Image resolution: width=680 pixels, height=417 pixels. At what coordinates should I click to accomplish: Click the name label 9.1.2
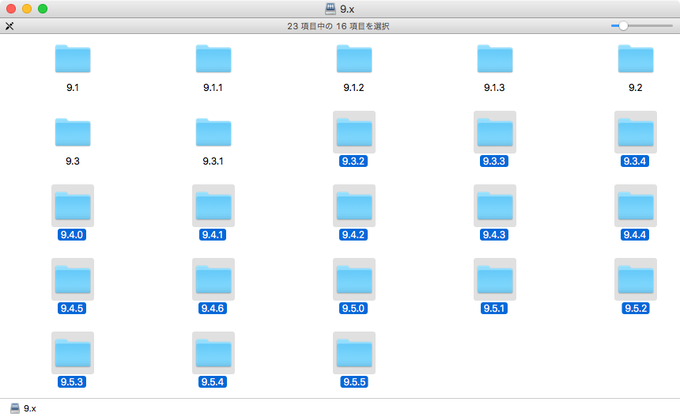point(354,88)
